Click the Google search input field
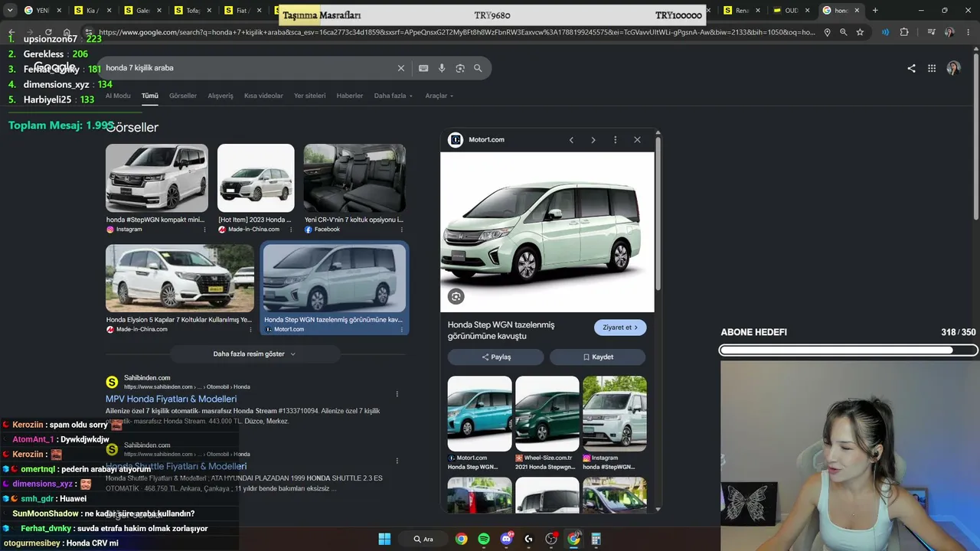The width and height of the screenshot is (980, 551). (249, 68)
